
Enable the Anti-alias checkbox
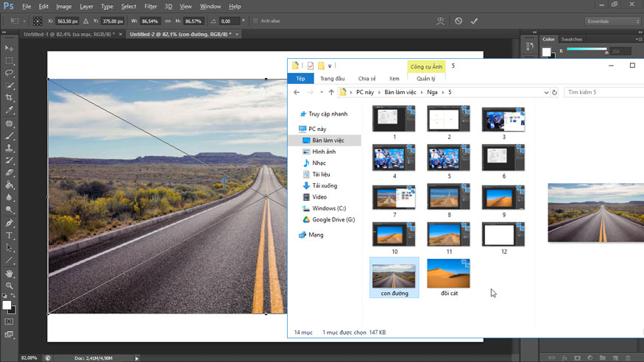coord(255,21)
